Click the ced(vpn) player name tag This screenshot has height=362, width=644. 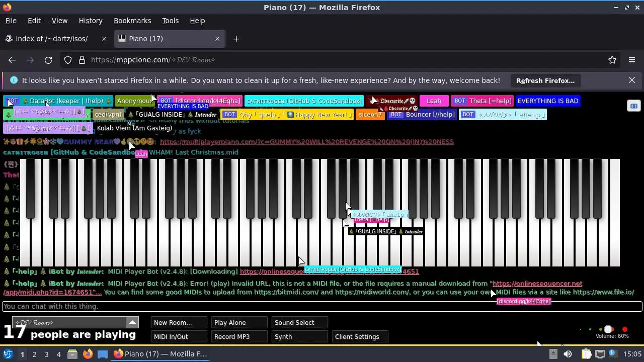click(108, 115)
